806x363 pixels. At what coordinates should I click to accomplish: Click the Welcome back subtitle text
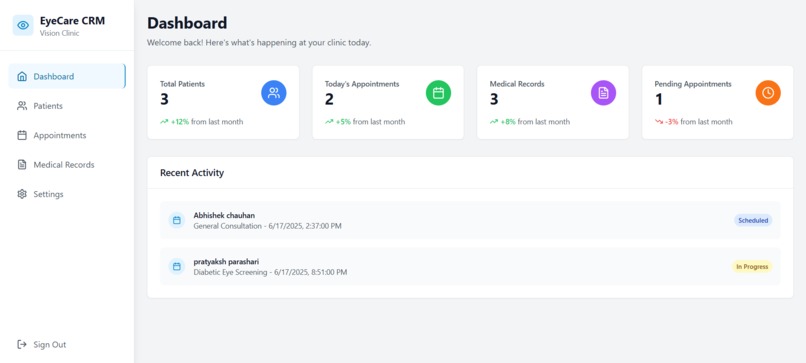[x=259, y=43]
